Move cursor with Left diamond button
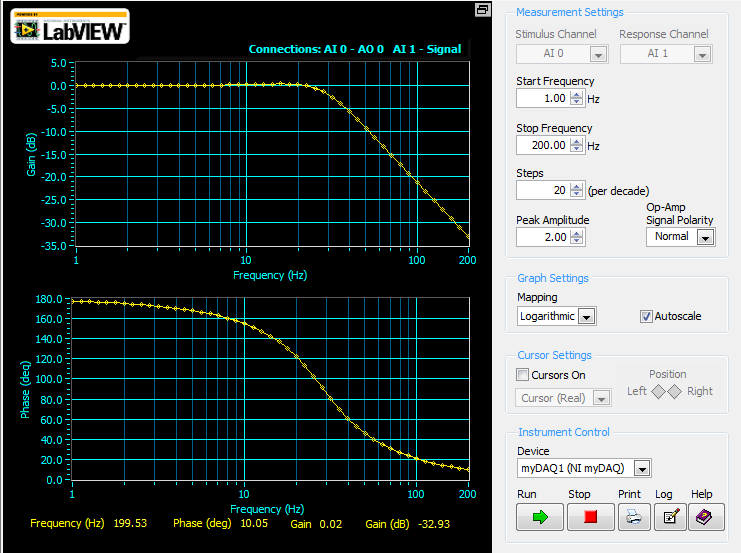Screen dimensions: 741x553 coord(658,391)
